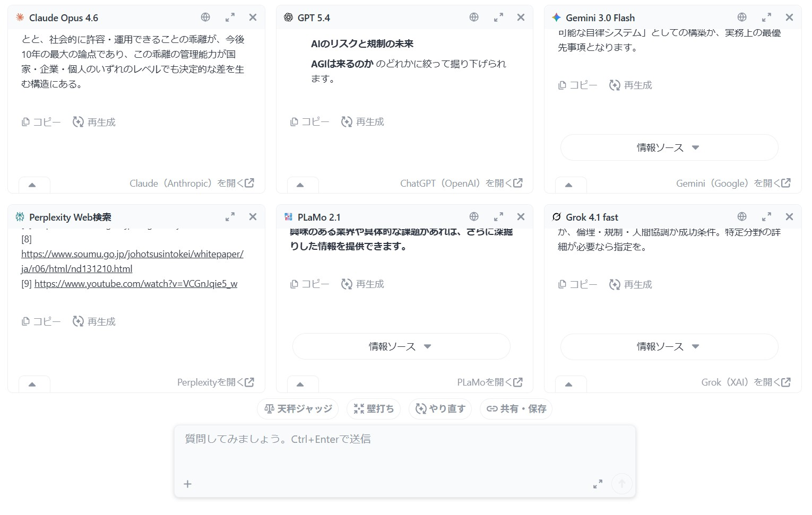Click the Claude Opus 4.6 starburst logo
This screenshot has width=812, height=515.
[20, 18]
